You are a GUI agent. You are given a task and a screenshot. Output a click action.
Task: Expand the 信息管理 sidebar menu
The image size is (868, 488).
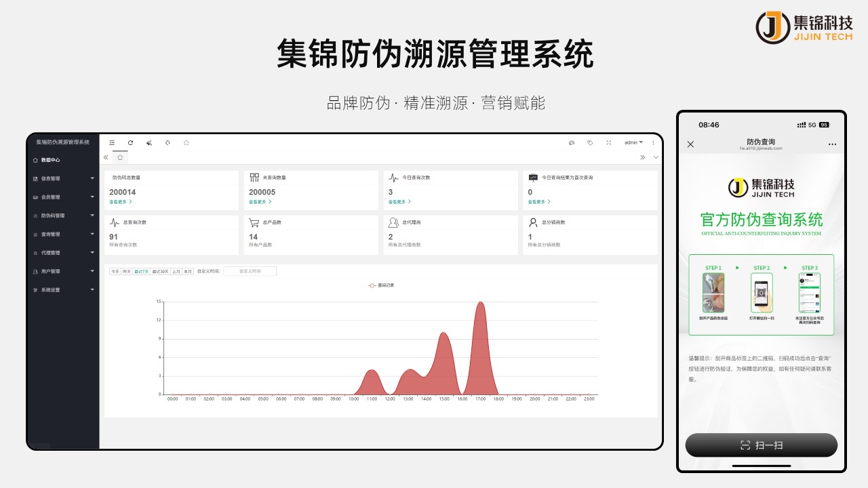point(63,179)
